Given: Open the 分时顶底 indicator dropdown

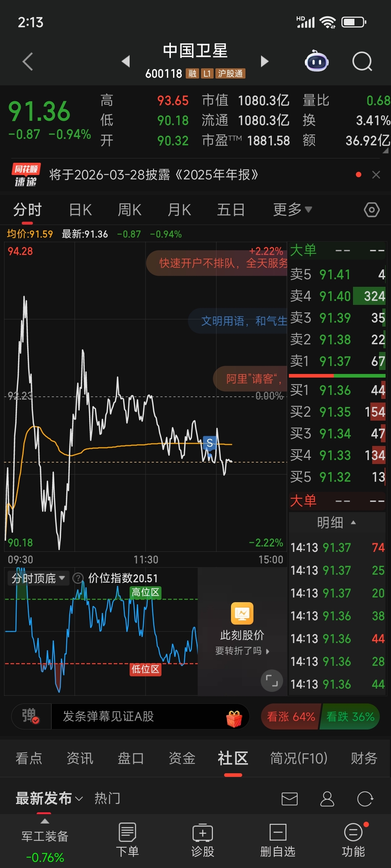Looking at the screenshot, I should 38,578.
